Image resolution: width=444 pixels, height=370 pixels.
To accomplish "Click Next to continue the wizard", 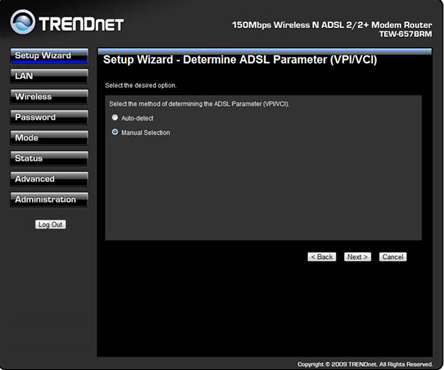I will pyautogui.click(x=357, y=257).
